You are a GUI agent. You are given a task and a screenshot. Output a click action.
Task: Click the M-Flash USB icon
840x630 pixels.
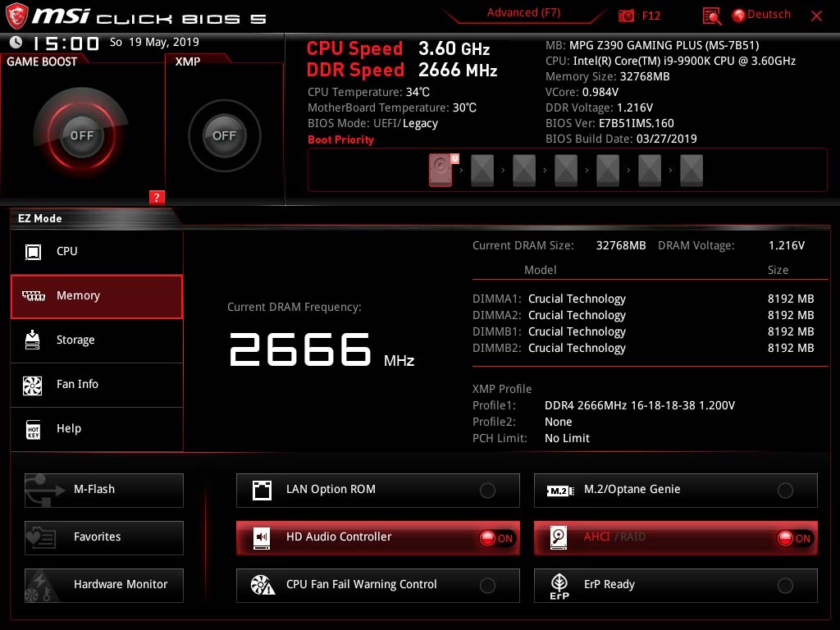pos(45,491)
